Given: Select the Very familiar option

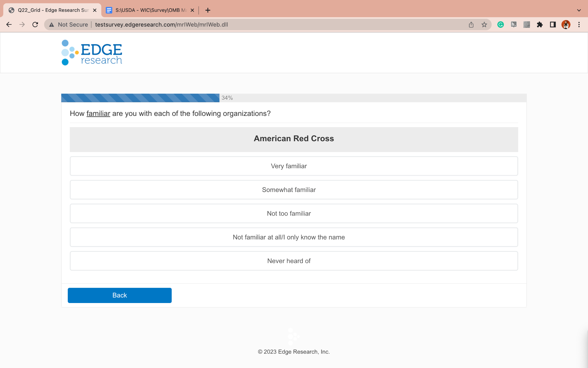Looking at the screenshot, I should click(294, 166).
